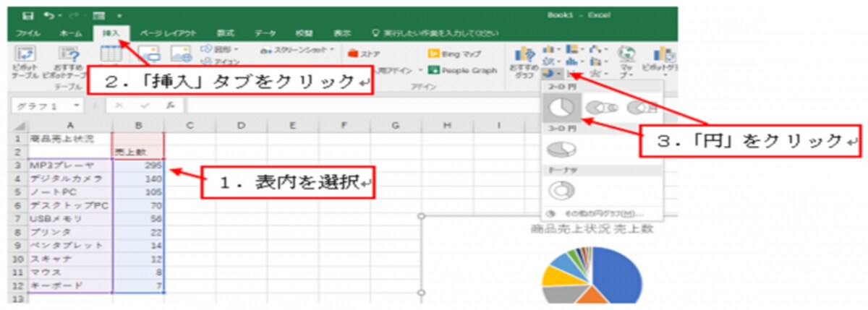Screen dimensions: 868x310
Task: Click column header G
Action: pyautogui.click(x=396, y=125)
